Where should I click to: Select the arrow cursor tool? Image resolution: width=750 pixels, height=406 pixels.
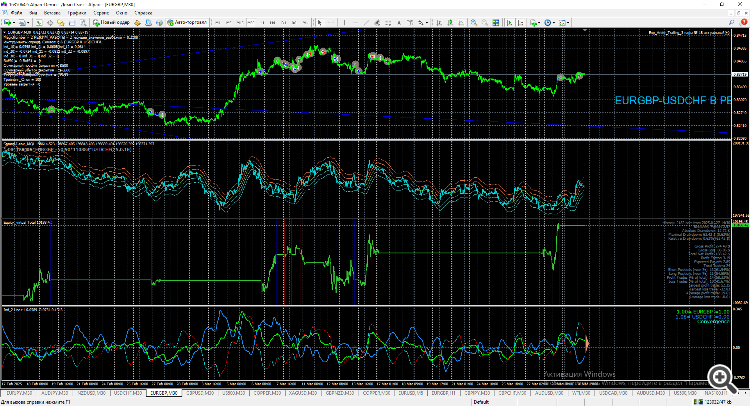[320, 22]
